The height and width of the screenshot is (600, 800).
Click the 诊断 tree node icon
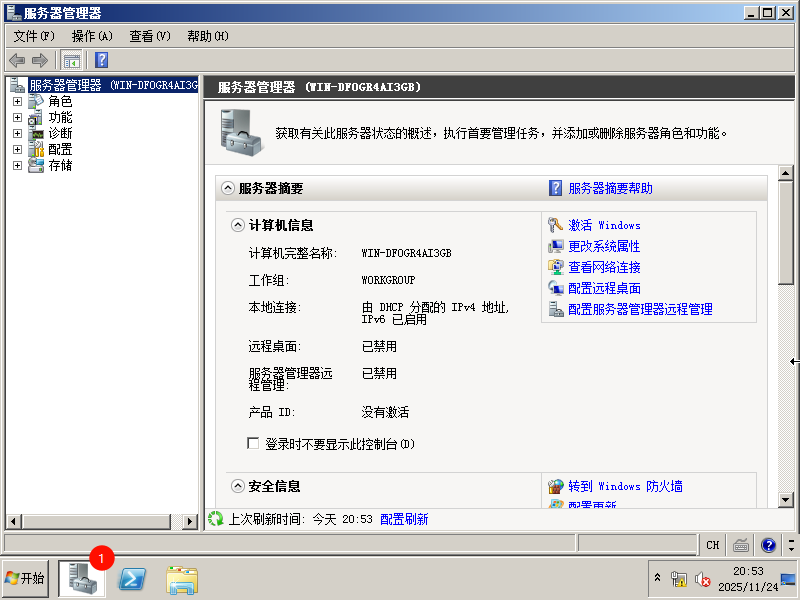(x=36, y=134)
